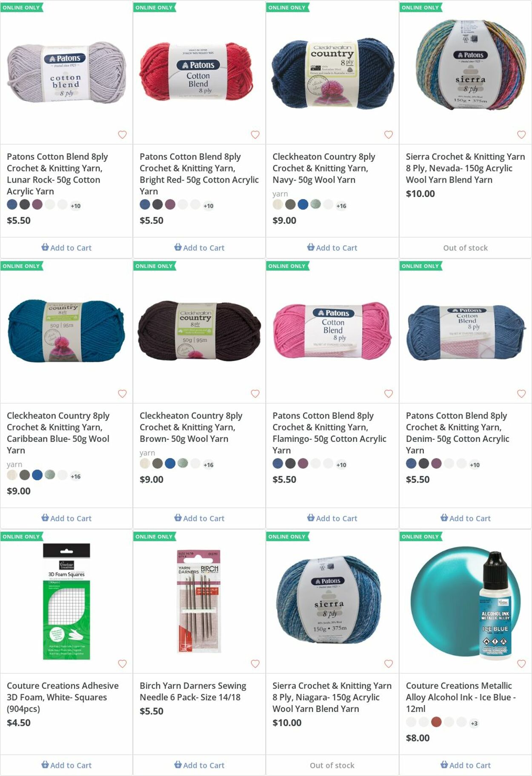Add Lunar Rock yarn to cart
This screenshot has height=776, width=532.
tap(66, 248)
